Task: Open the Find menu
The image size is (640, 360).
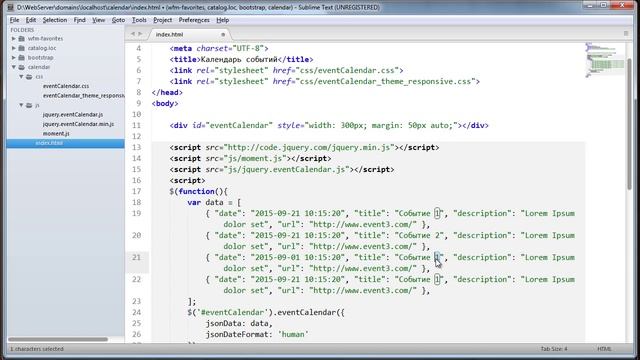Action: tap(80, 20)
